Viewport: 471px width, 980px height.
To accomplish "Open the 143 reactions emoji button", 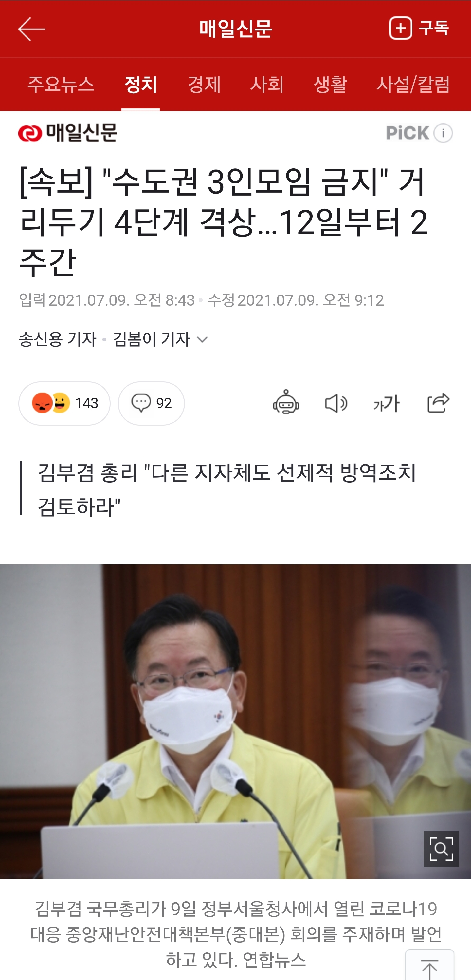I will click(64, 403).
